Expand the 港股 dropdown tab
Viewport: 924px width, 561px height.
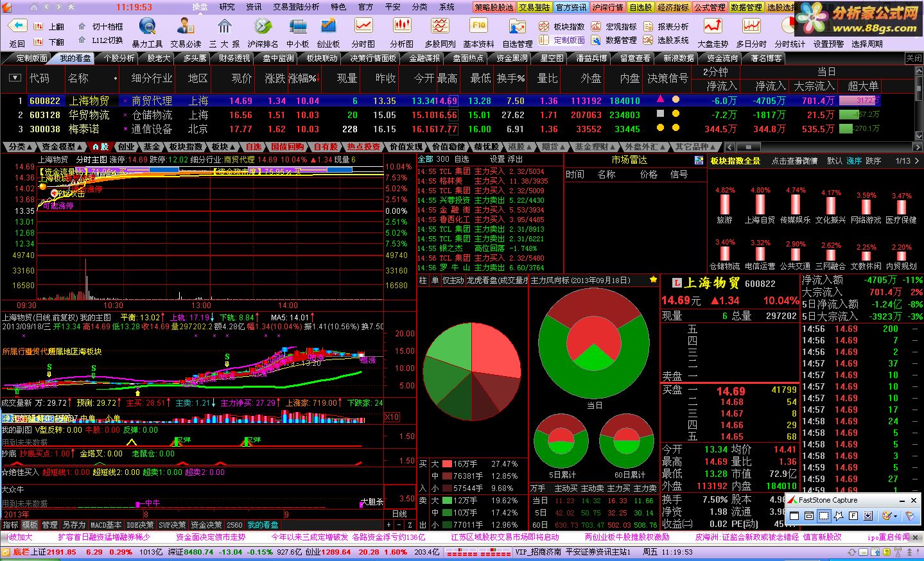click(520, 147)
